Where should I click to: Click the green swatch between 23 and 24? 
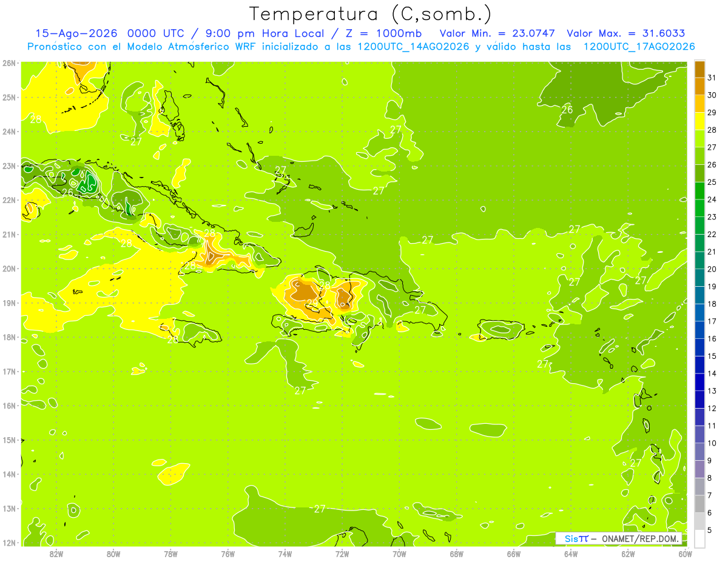[699, 208]
